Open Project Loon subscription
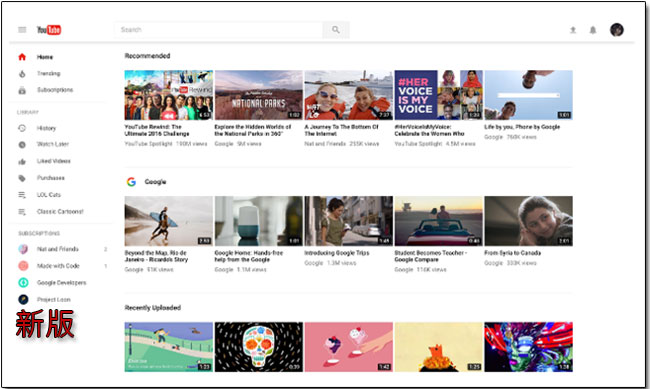The width and height of the screenshot is (650, 389). point(53,299)
